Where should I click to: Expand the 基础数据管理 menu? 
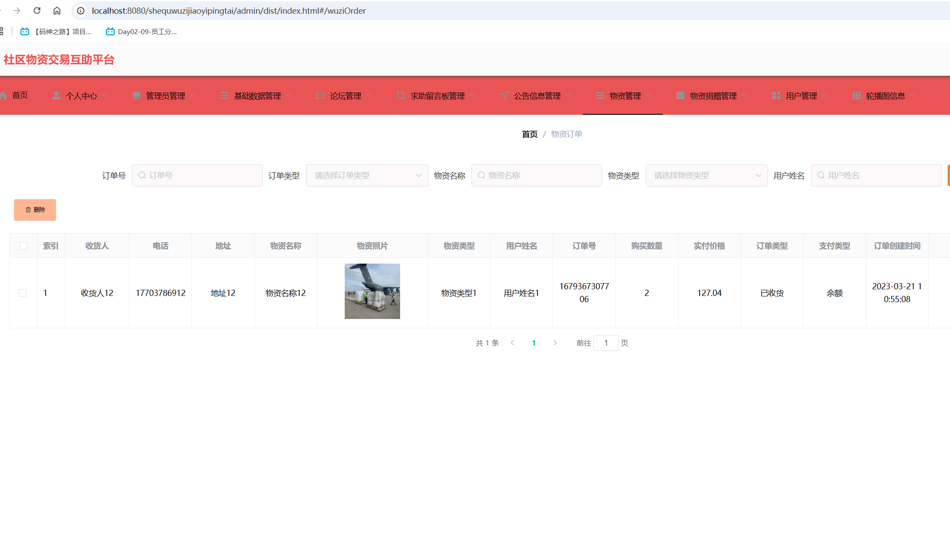click(257, 96)
